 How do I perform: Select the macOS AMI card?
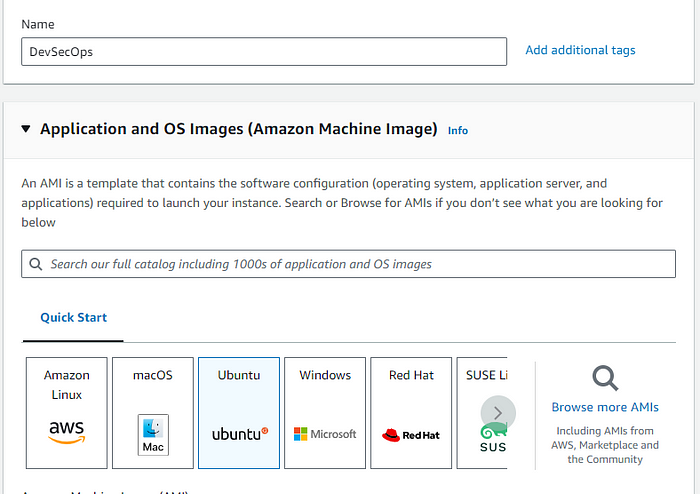coord(153,413)
